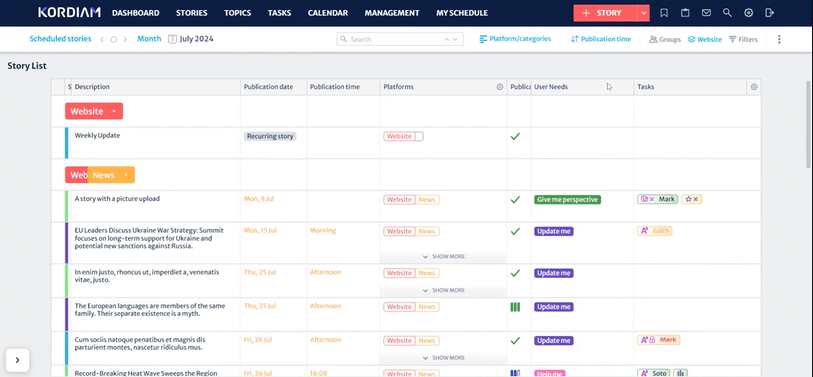
Task: Click the magnifier search icon in top bar
Action: pyautogui.click(x=727, y=13)
